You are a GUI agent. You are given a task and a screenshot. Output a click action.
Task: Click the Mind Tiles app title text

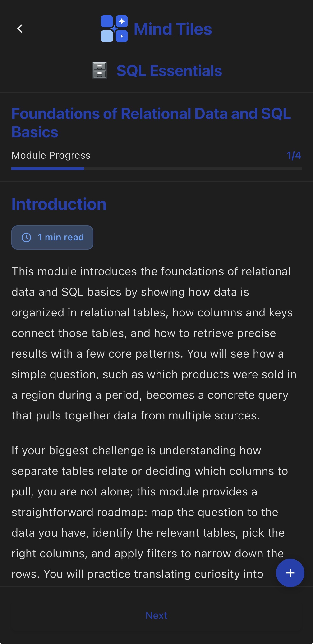click(172, 29)
